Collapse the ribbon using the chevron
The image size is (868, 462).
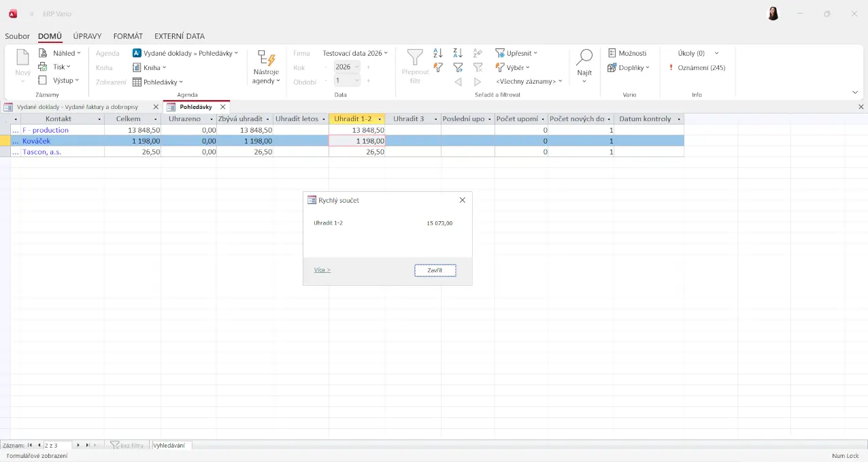point(855,93)
